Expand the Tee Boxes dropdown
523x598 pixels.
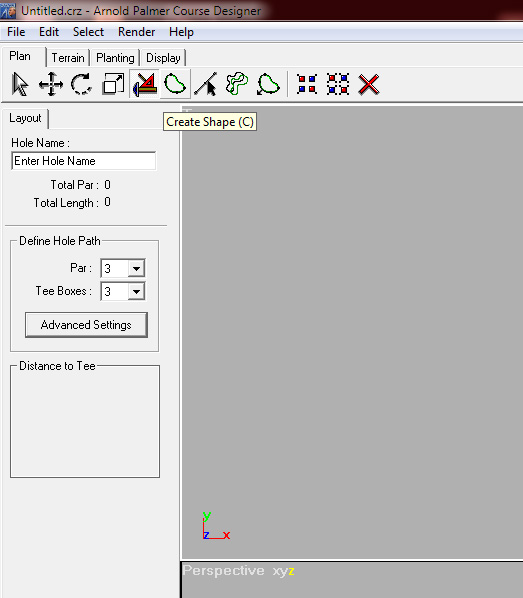[136, 292]
